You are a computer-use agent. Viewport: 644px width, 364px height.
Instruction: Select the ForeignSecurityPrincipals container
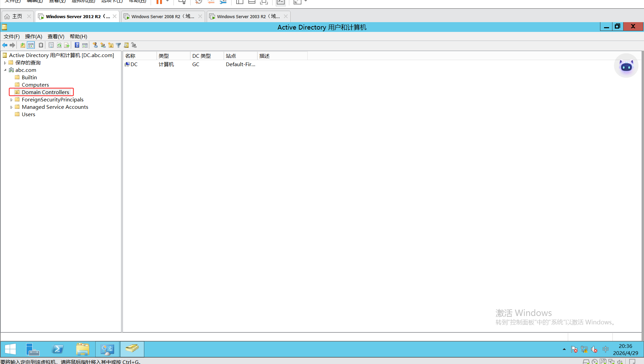coord(53,100)
